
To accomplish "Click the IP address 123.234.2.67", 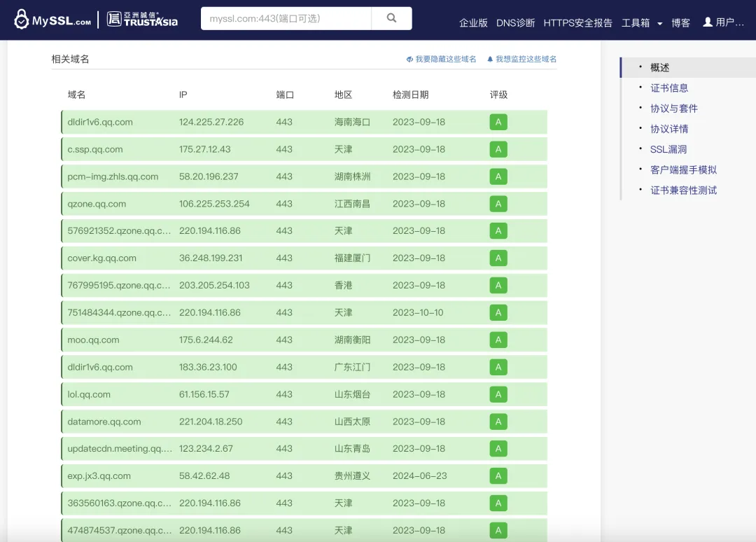I will point(206,448).
